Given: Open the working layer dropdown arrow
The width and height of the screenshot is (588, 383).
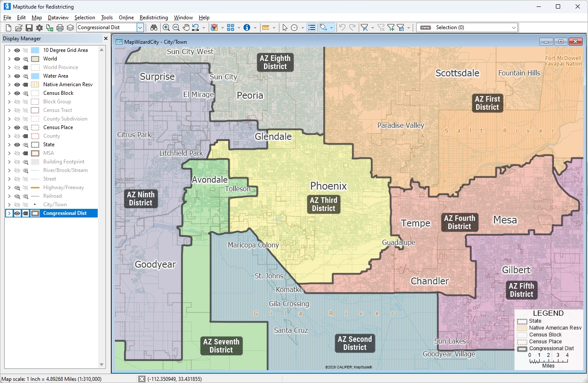Looking at the screenshot, I should click(140, 27).
